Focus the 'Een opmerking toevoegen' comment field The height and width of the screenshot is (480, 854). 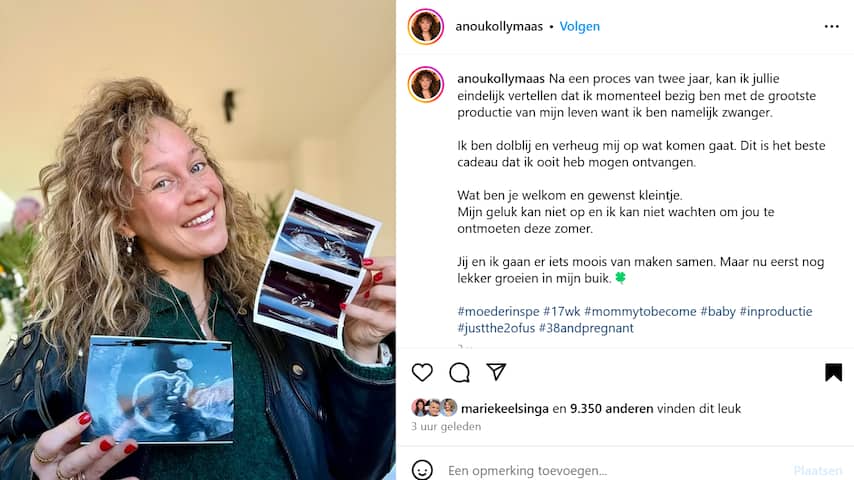[x=615, y=470]
